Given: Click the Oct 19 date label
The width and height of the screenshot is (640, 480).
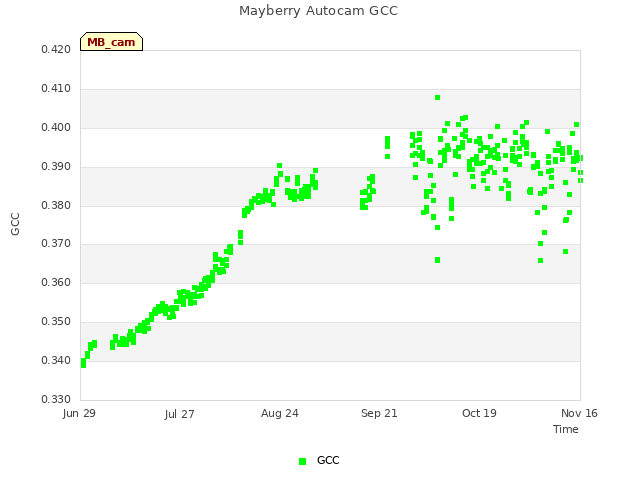Looking at the screenshot, I should [479, 413].
